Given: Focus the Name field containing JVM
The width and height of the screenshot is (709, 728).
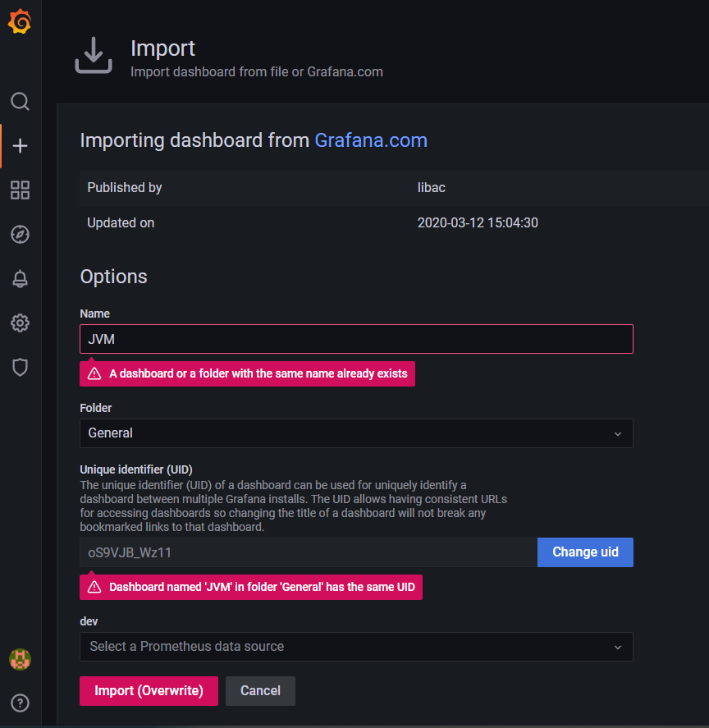Looking at the screenshot, I should click(356, 339).
